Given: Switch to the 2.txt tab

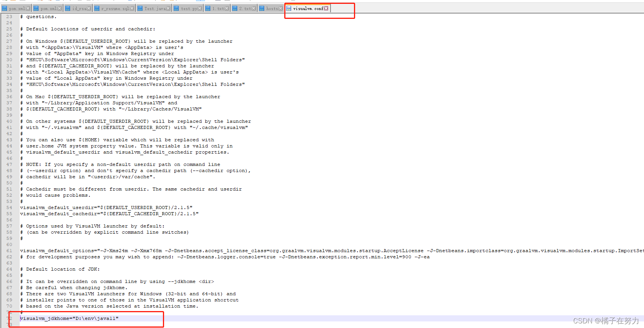Looking at the screenshot, I should 244,8.
